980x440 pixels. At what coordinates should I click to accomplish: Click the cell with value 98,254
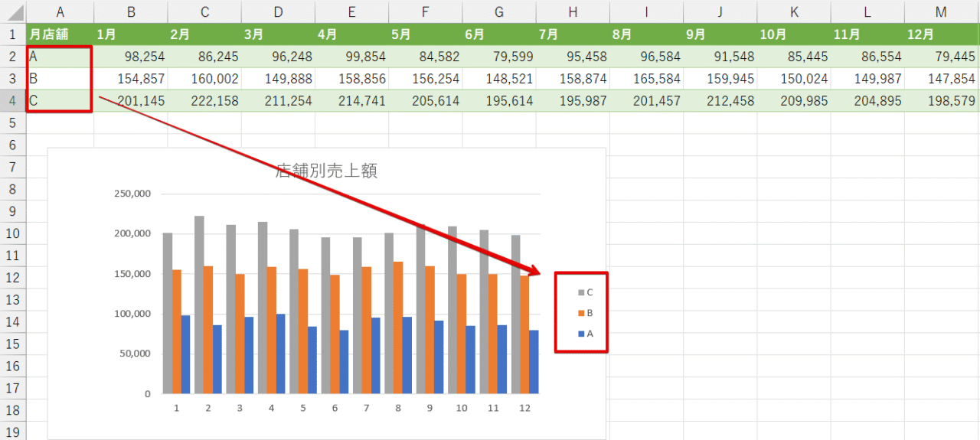click(x=131, y=57)
